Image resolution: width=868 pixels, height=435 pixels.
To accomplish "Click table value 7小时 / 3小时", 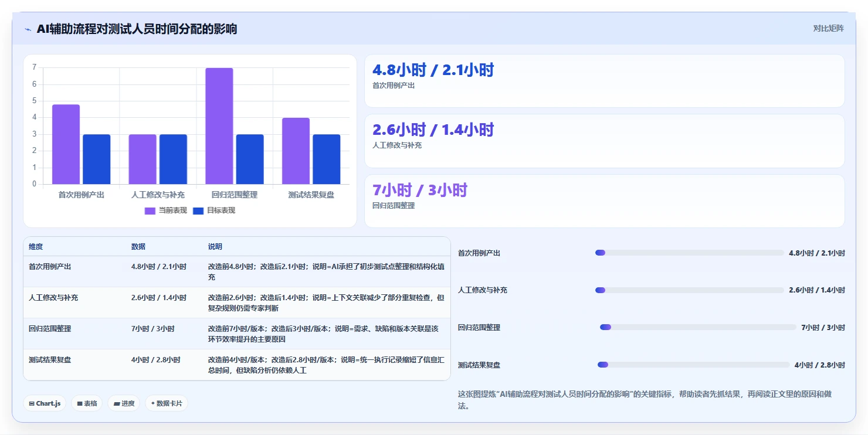I will (153, 328).
